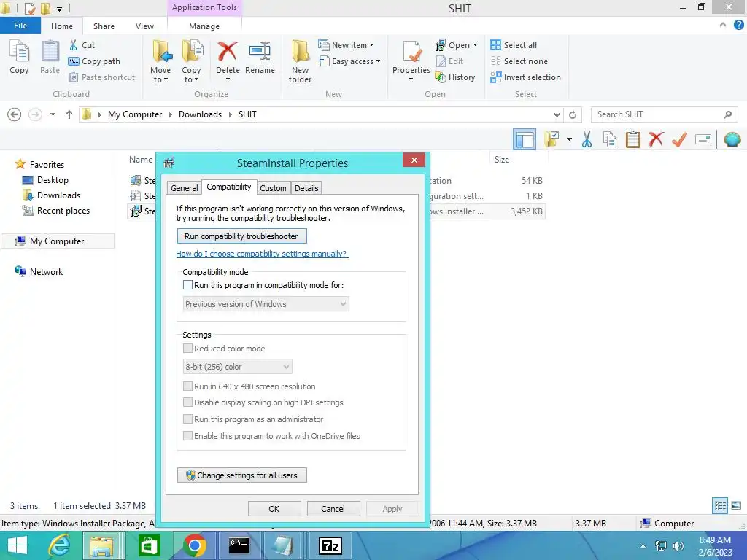Expand the address bar history dropdown
Viewport: 747px width, 560px height.
pyautogui.click(x=557, y=114)
